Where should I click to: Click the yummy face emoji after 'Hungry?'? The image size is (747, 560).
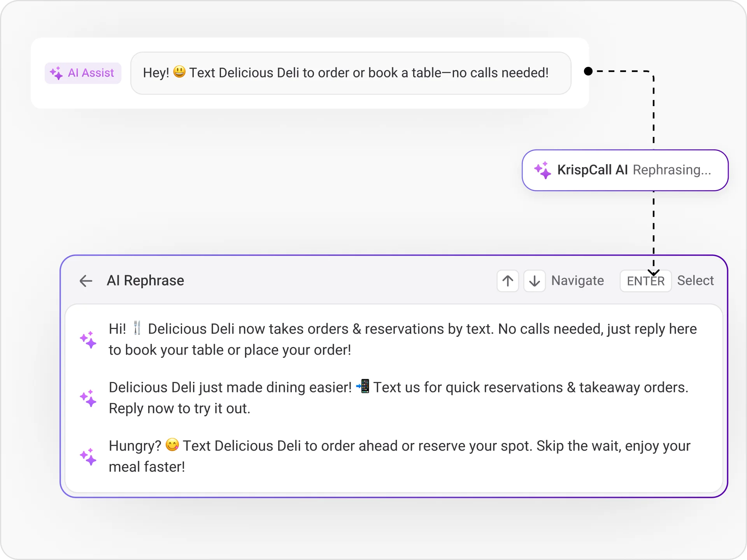(172, 444)
